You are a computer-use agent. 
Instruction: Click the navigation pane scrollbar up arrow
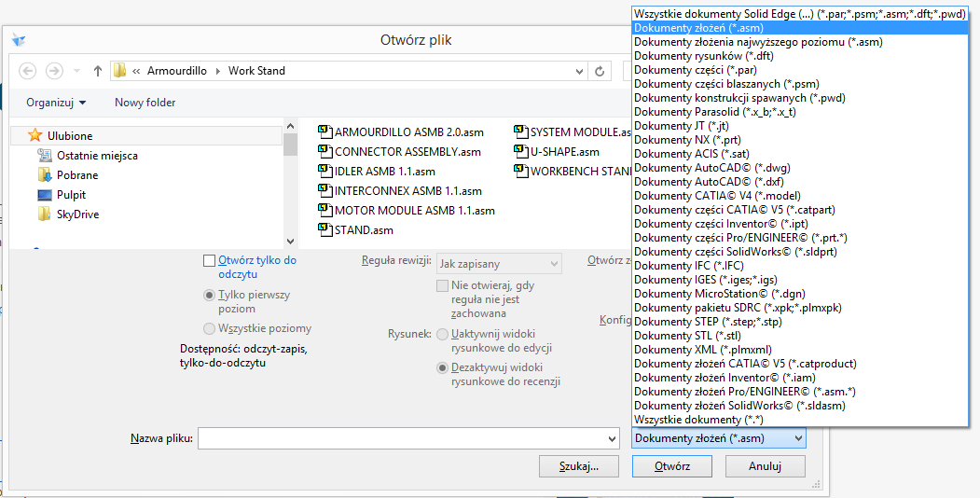290,124
